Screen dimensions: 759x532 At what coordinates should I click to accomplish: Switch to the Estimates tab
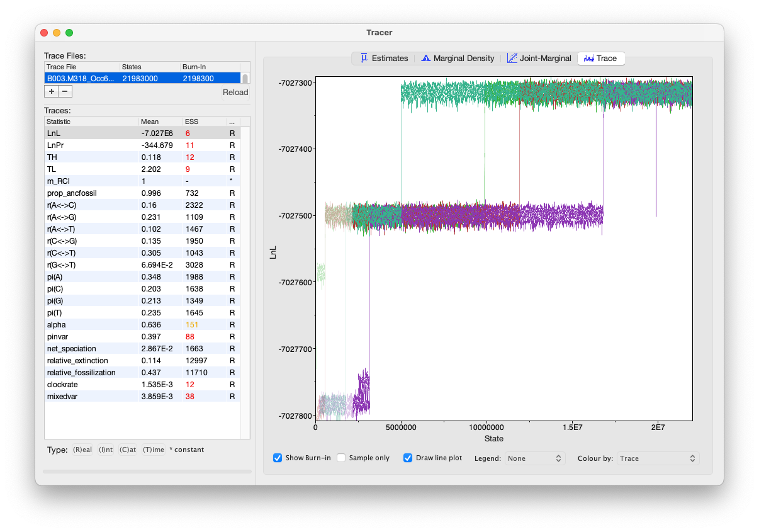point(390,59)
